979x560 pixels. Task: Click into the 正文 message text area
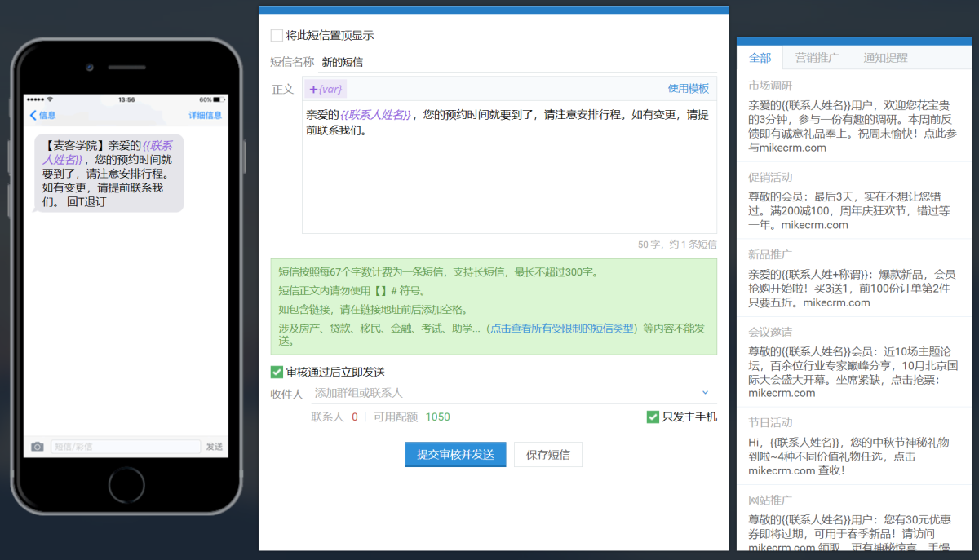tap(509, 167)
